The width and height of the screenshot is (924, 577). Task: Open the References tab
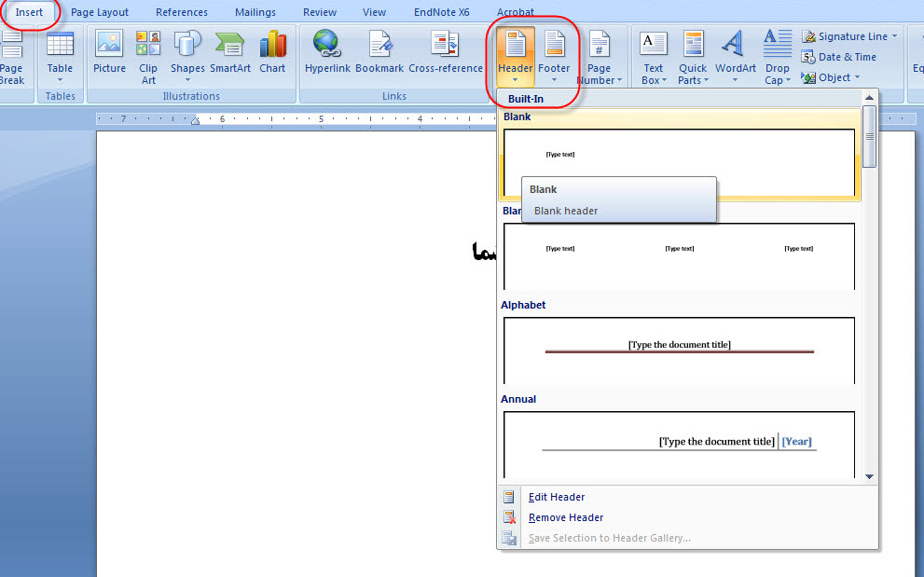click(x=182, y=12)
